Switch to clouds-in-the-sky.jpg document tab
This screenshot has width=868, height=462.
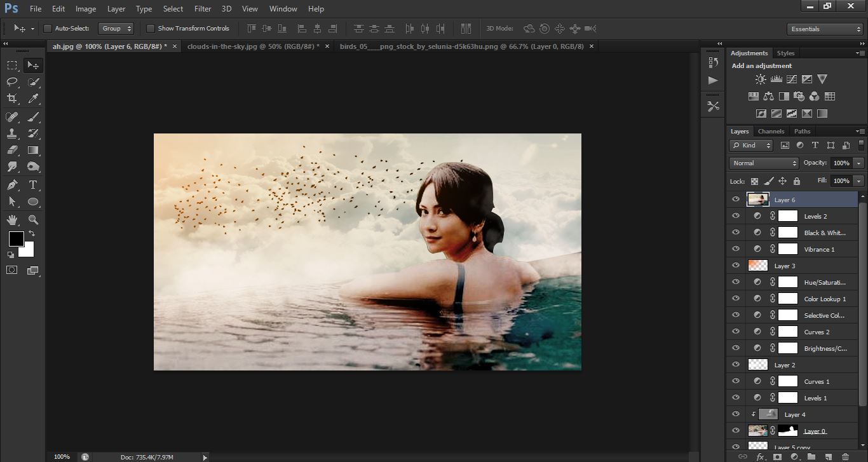pyautogui.click(x=254, y=46)
